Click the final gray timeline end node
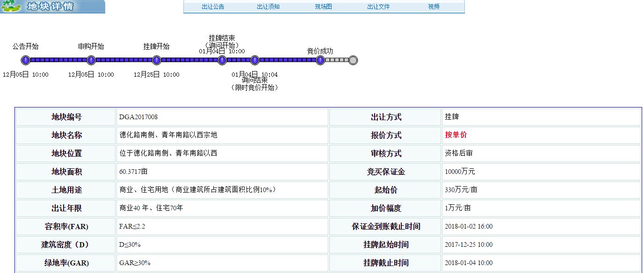 click(353, 60)
